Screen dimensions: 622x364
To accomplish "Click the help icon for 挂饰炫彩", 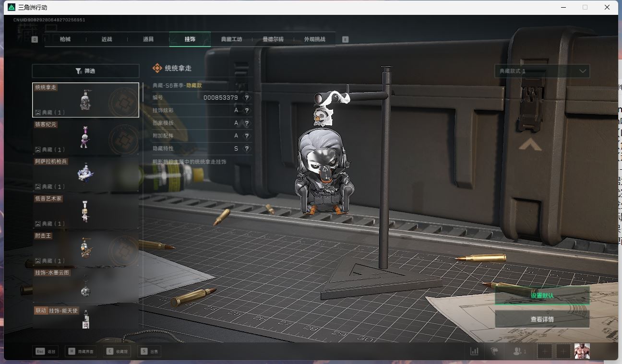I will pyautogui.click(x=247, y=110).
